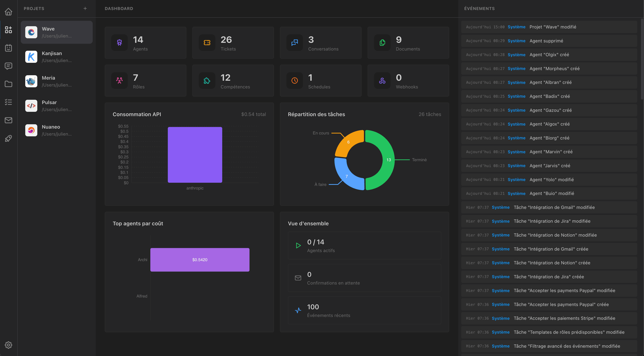644x356 pixels.
Task: Open the rocket launch icon in the sidebar
Action: [x=8, y=138]
